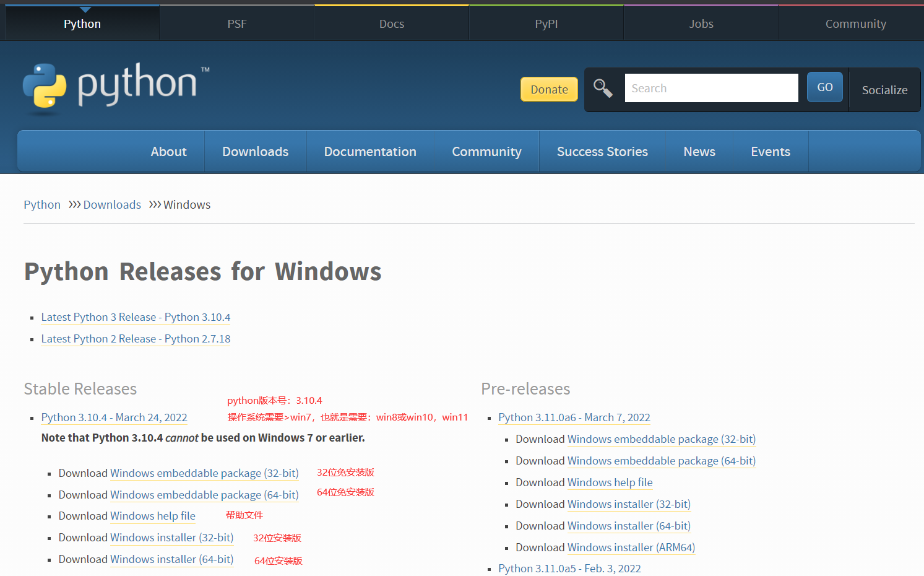Open the Socialize menu
Screen dimensions: 924x576
click(885, 90)
